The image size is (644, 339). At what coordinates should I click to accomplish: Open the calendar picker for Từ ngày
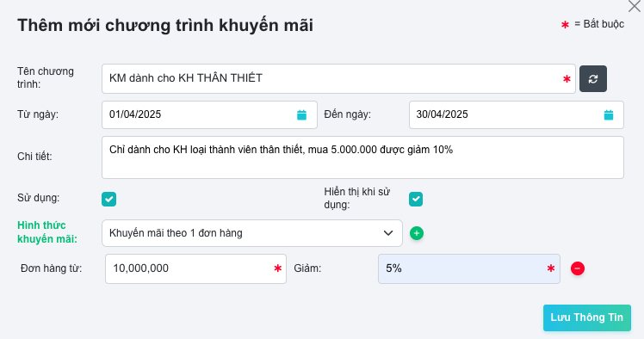(x=301, y=115)
